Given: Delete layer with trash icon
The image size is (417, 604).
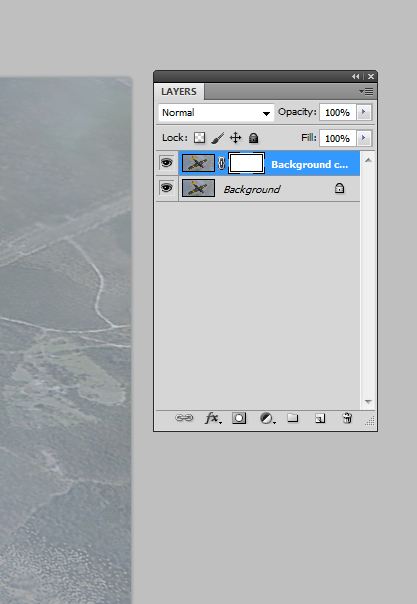Looking at the screenshot, I should click(347, 418).
